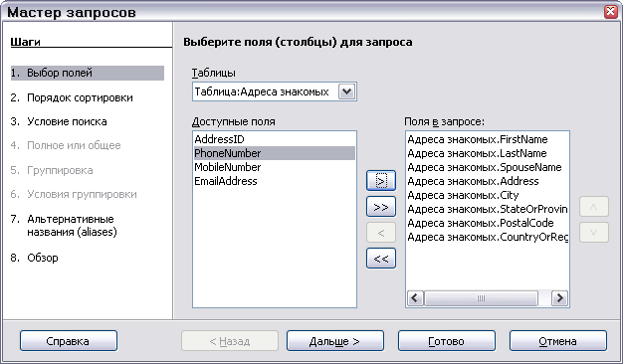Viewport: 623px width, 364px height.
Task: Select Адреса знакомых.SpouseName in query fields
Action: tap(488, 167)
